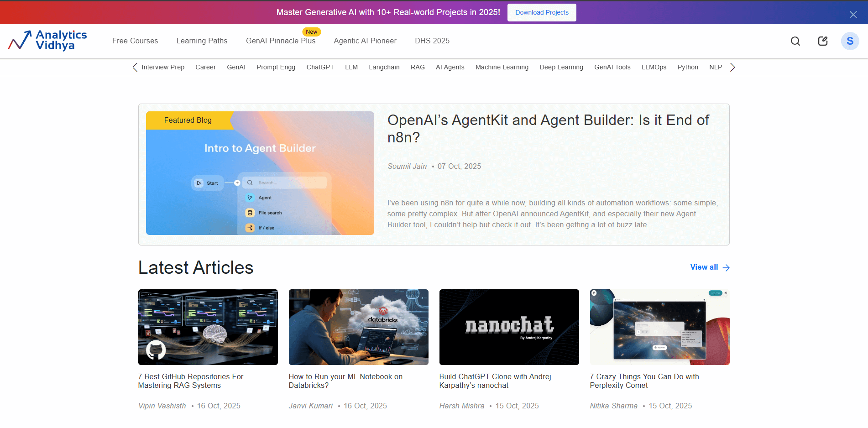This screenshot has width=868, height=428.
Task: Open the user profile avatar 'S'
Action: 850,41
